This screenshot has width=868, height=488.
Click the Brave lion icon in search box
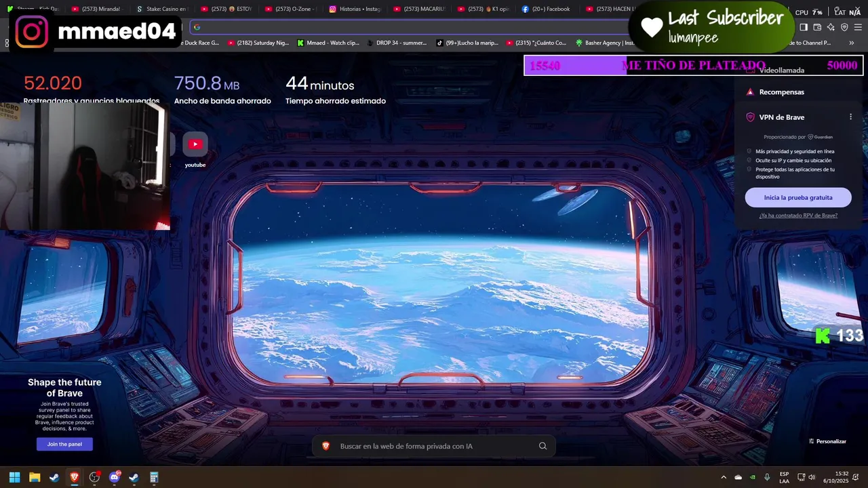click(x=326, y=446)
